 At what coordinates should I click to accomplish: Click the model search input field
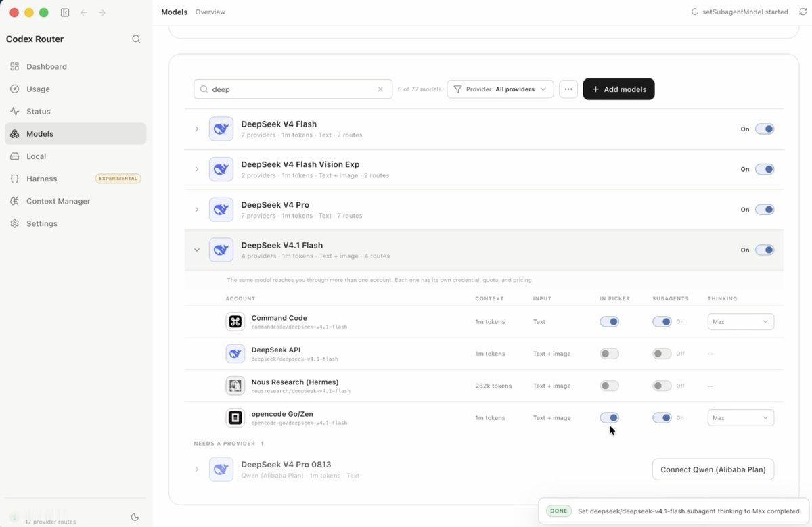[293, 89]
